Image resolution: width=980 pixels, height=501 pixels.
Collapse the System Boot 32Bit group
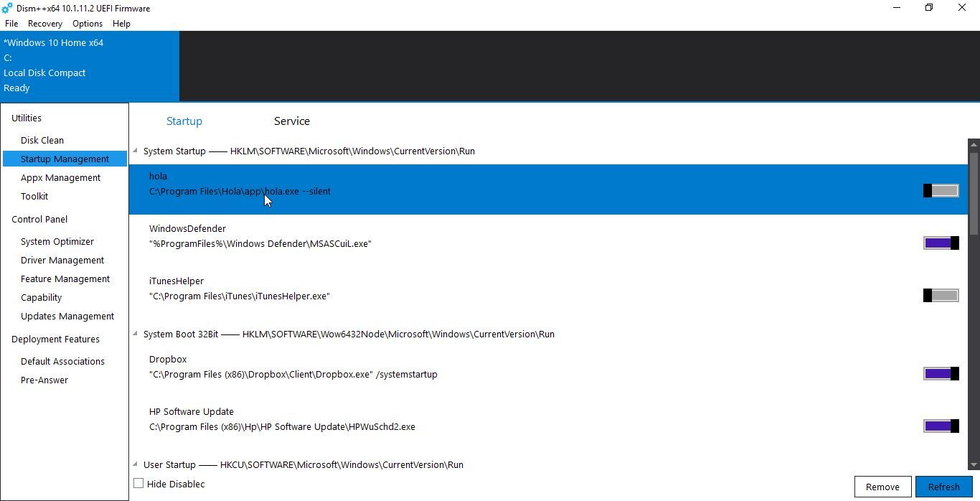135,334
